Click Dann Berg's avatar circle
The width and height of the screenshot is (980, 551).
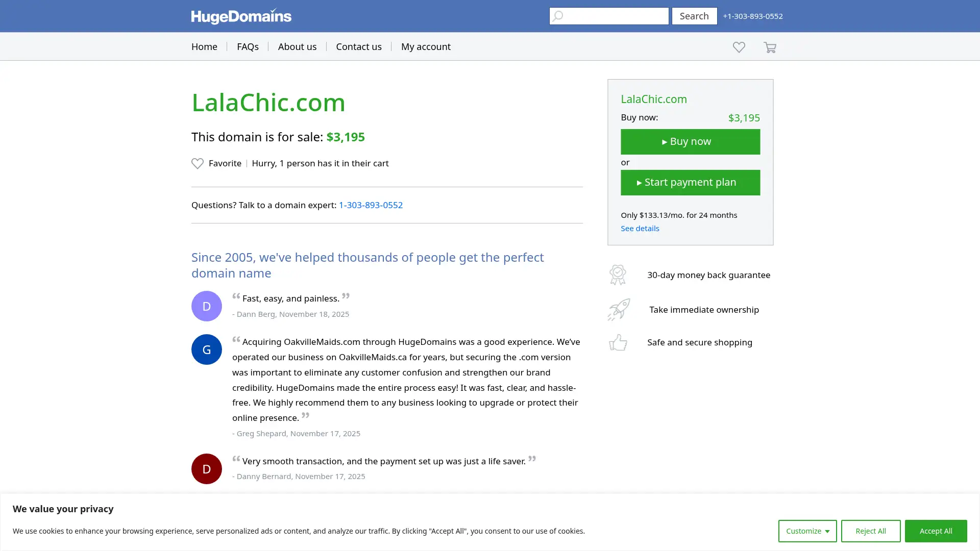point(206,306)
